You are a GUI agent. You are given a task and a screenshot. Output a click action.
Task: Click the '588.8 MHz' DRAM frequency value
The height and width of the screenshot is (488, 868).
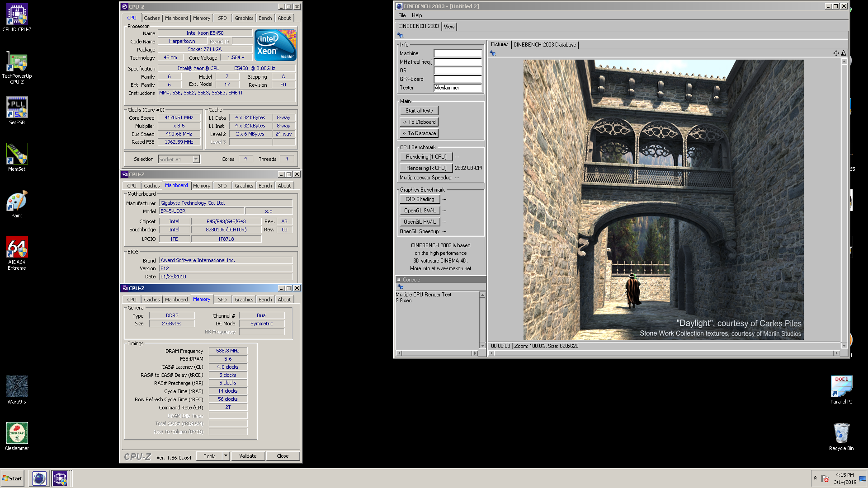pos(228,351)
